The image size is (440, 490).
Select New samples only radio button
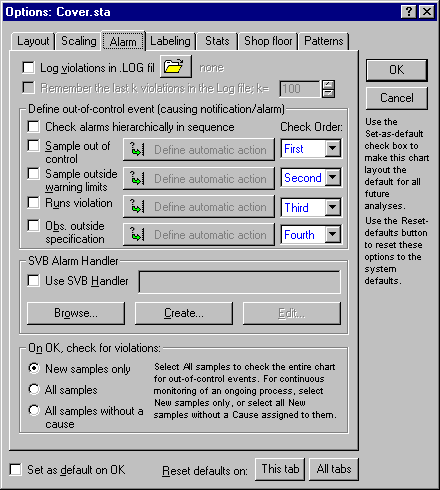coord(34,368)
